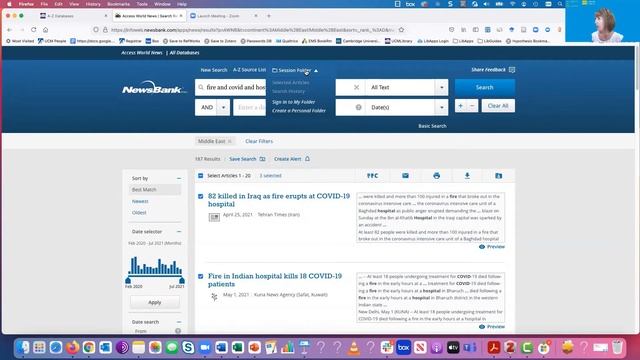The width and height of the screenshot is (640, 360).
Task: Click the blue Search button
Action: (484, 87)
